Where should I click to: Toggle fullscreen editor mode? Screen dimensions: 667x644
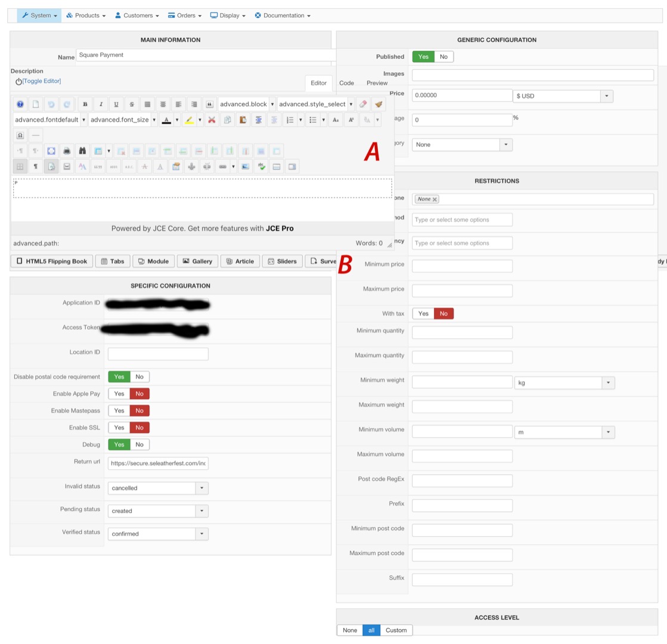coord(51,151)
